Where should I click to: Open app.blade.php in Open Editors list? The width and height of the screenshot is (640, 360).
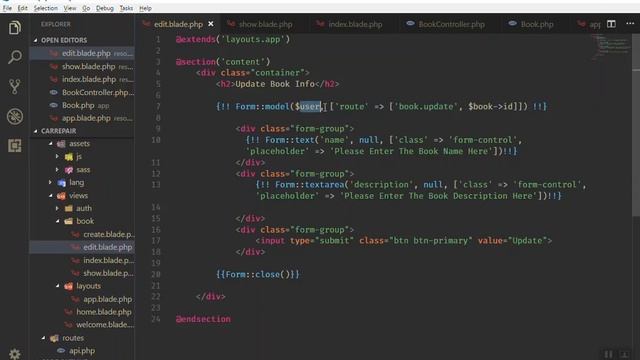click(82, 118)
